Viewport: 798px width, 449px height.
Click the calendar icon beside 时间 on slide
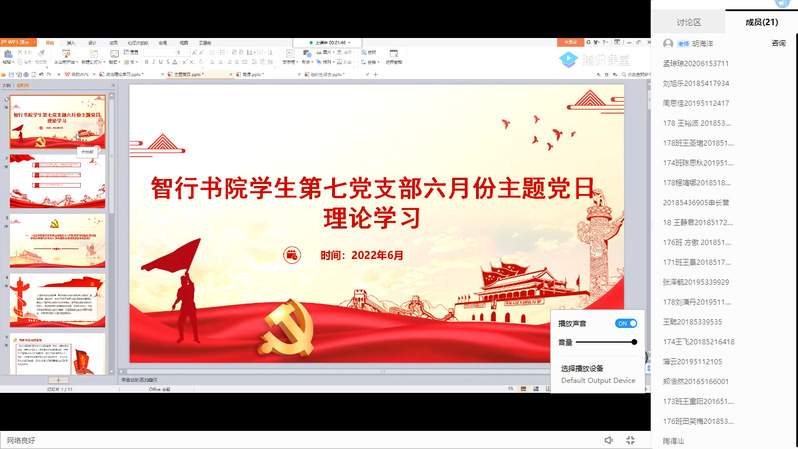click(292, 255)
